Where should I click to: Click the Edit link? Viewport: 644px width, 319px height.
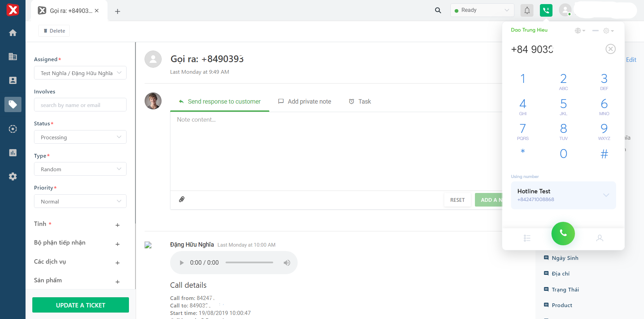coord(631,60)
